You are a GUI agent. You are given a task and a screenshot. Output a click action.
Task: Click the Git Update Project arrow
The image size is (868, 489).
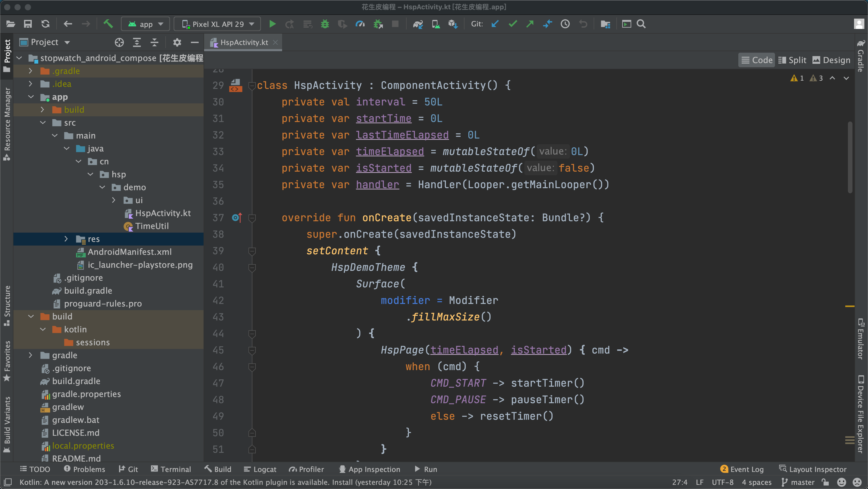tap(495, 24)
